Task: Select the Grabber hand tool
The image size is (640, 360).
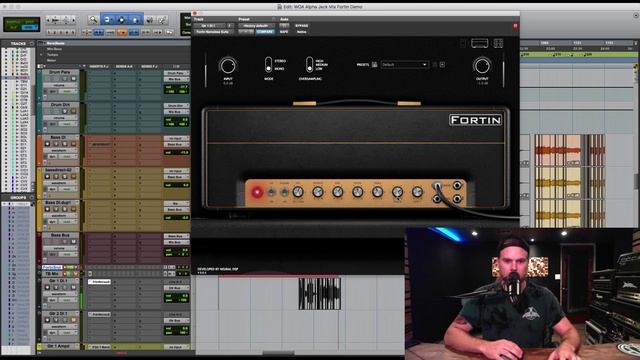Action: [x=136, y=19]
